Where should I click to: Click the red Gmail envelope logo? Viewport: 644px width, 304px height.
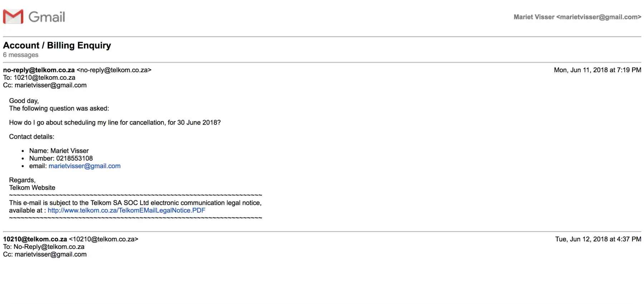click(13, 16)
